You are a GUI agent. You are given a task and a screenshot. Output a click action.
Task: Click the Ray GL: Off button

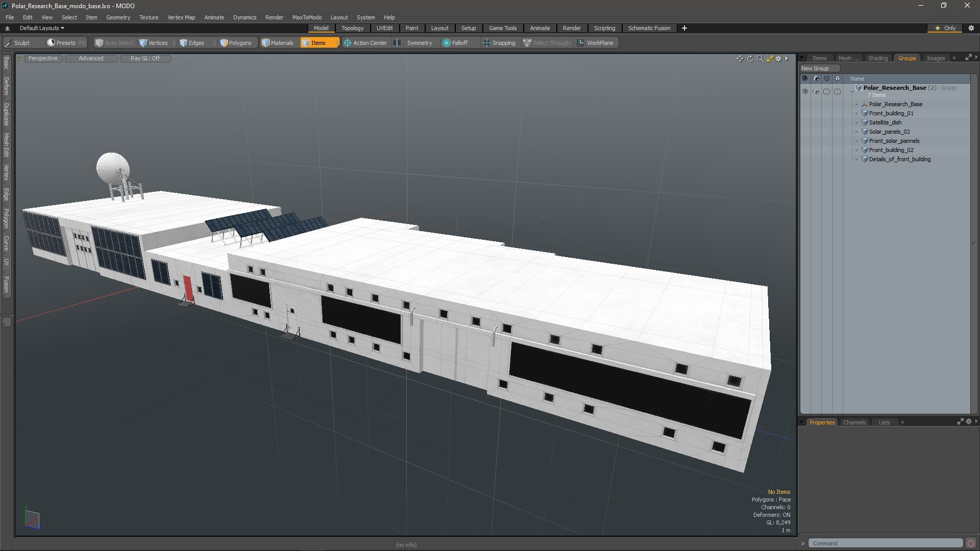pyautogui.click(x=145, y=59)
